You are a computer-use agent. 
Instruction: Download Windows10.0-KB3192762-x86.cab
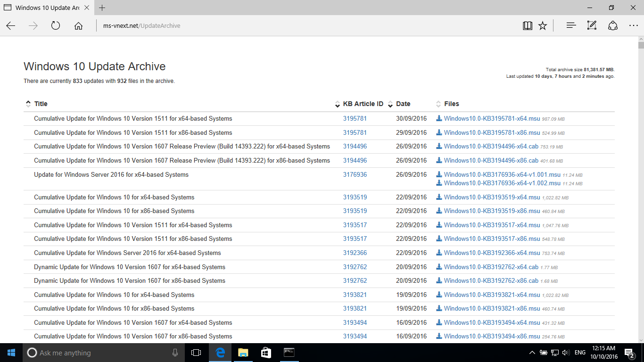tap(491, 281)
